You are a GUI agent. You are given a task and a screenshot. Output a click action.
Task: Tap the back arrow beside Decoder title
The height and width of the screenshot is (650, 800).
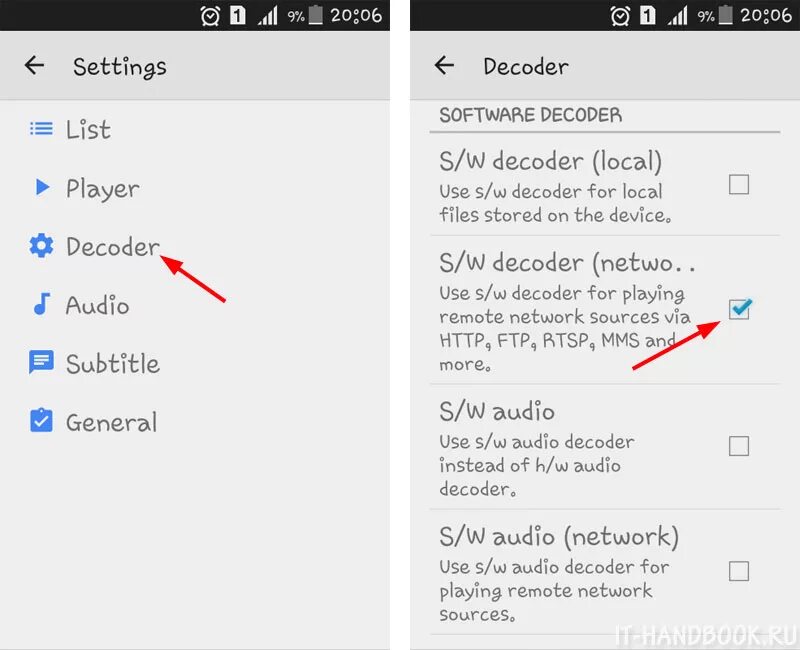pyautogui.click(x=444, y=65)
